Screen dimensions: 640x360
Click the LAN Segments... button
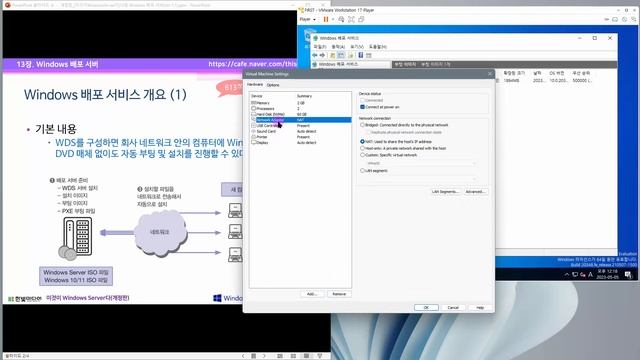(x=445, y=191)
